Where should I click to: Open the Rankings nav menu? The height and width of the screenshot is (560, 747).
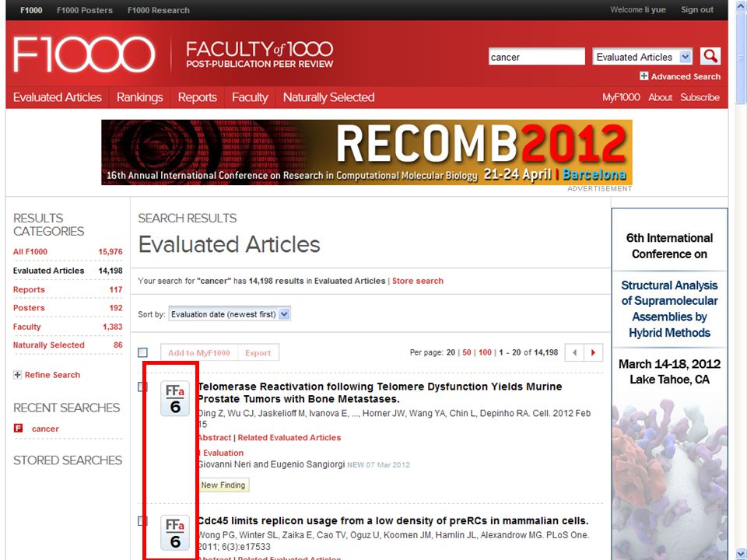(x=139, y=97)
